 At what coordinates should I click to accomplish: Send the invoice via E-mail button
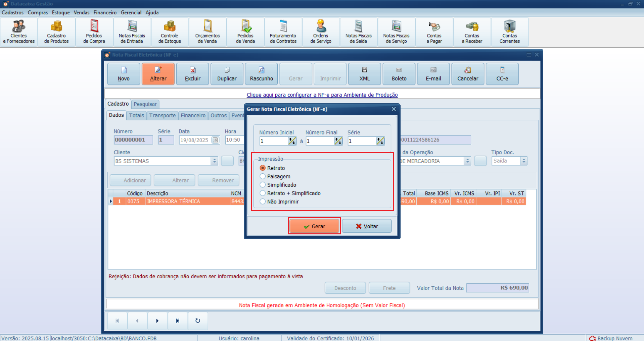click(x=433, y=74)
